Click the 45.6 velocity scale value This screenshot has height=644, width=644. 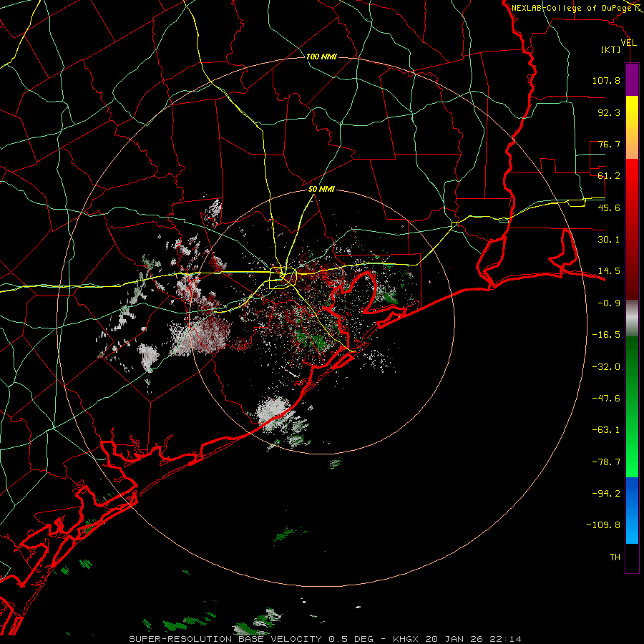pos(609,208)
